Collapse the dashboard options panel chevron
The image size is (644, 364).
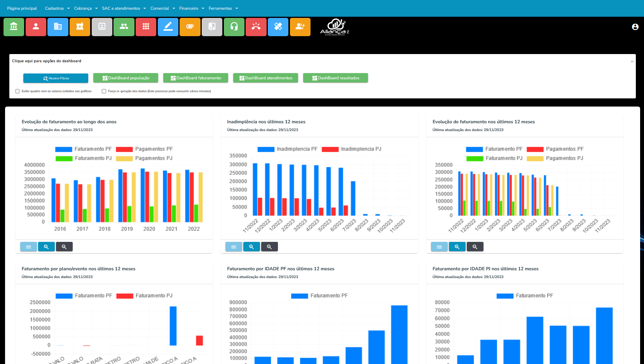point(632,61)
